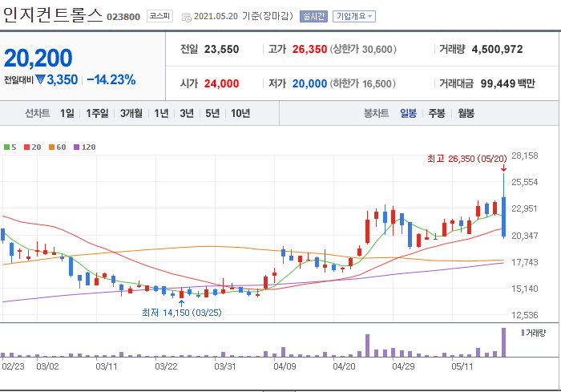This screenshot has height=392, width=561.
Task: Select the 1일 line chart period
Action: 67,114
